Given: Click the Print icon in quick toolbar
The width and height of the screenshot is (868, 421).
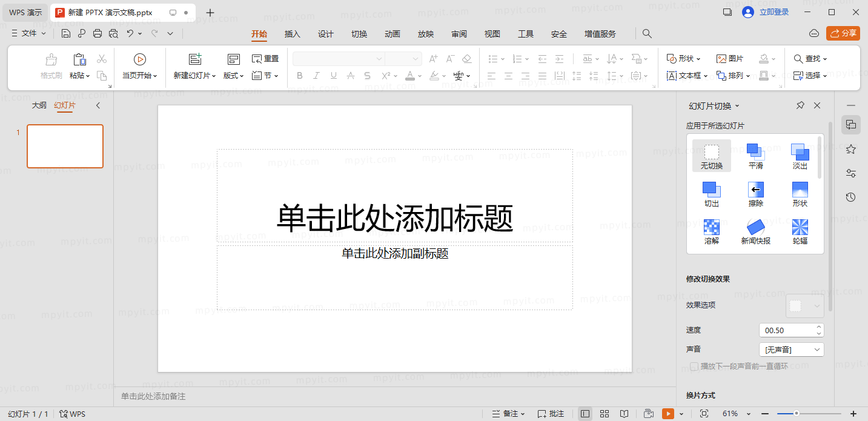Looking at the screenshot, I should click(98, 34).
